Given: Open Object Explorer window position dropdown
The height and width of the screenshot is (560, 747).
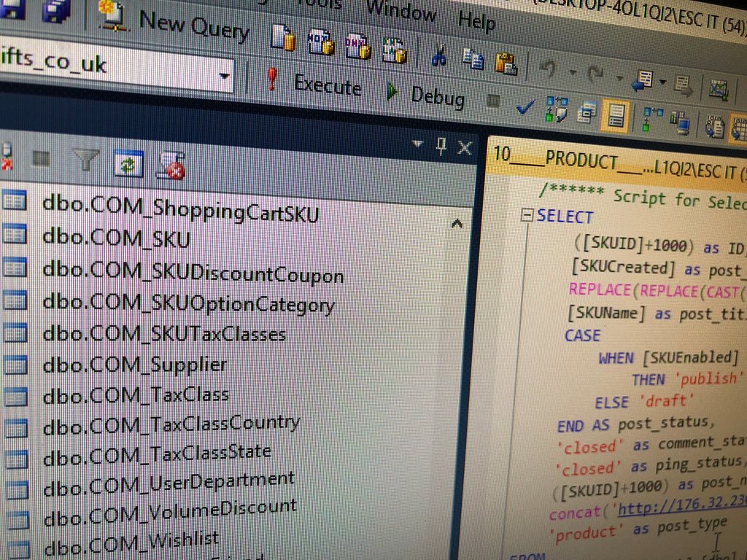Looking at the screenshot, I should coord(418,144).
